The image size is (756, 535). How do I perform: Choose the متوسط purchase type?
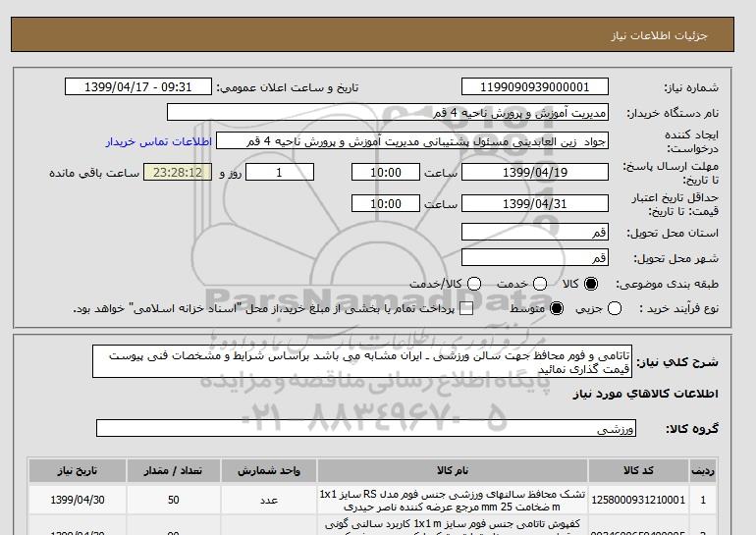coord(557,308)
